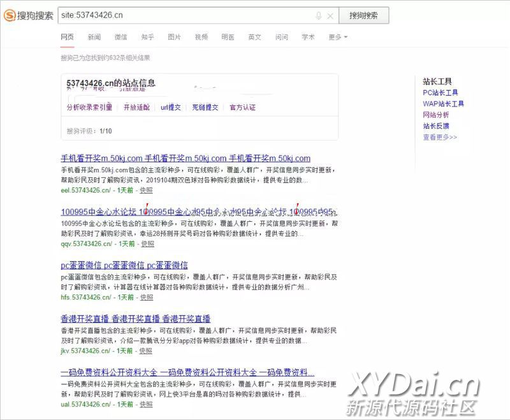510x420 pixels.
Task: Open the PC站长工具 sidebar link
Action: tap(441, 92)
